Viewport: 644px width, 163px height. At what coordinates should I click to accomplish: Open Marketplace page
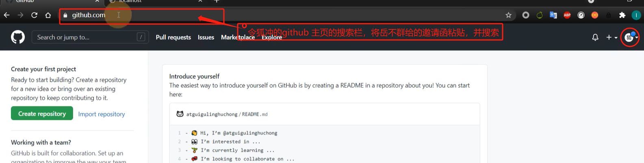click(238, 37)
